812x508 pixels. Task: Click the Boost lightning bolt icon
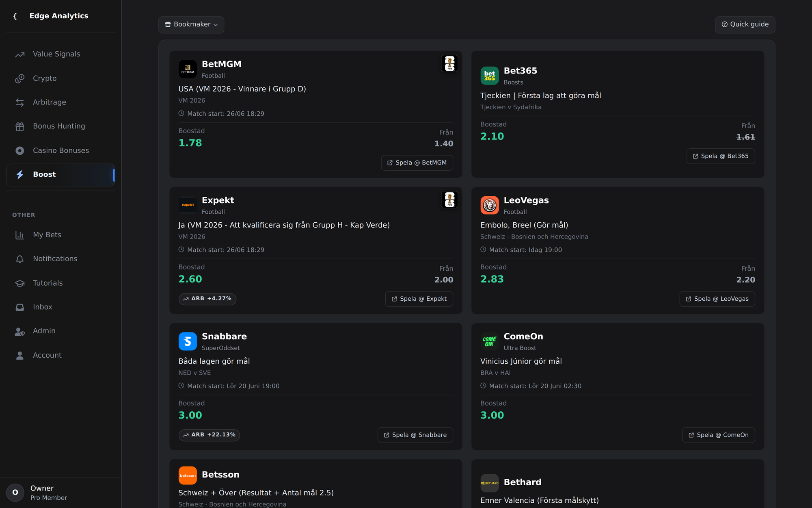click(20, 175)
